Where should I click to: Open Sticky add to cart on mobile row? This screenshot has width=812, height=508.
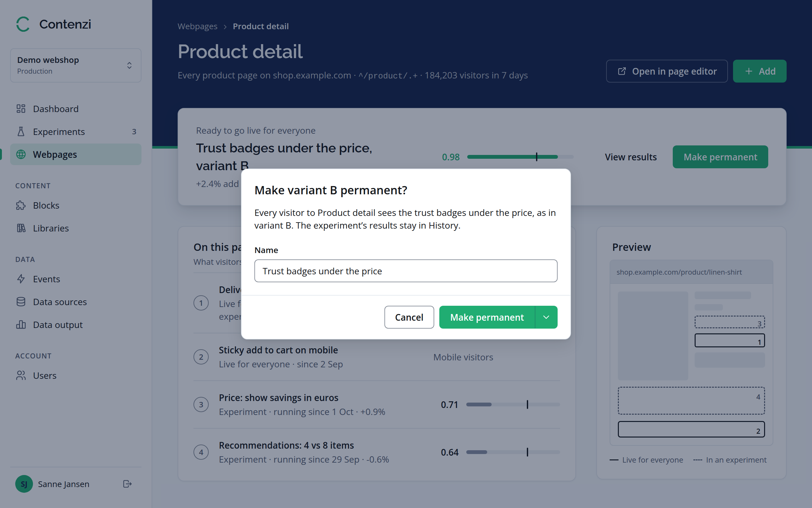click(x=377, y=357)
